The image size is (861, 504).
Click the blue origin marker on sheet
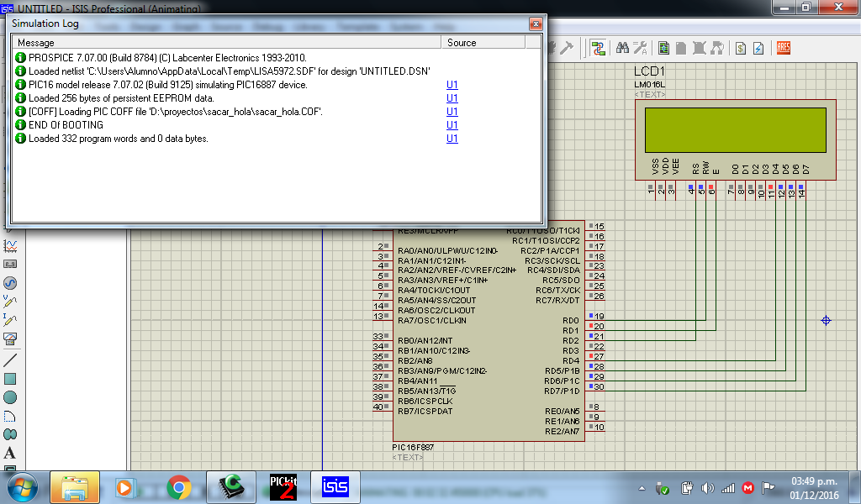pos(826,320)
